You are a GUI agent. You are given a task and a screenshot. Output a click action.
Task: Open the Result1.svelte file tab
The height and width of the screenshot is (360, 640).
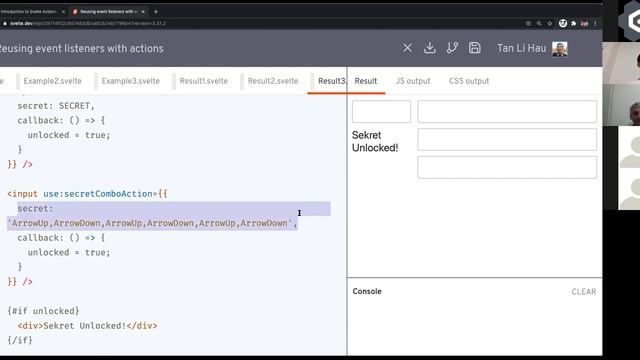point(204,81)
